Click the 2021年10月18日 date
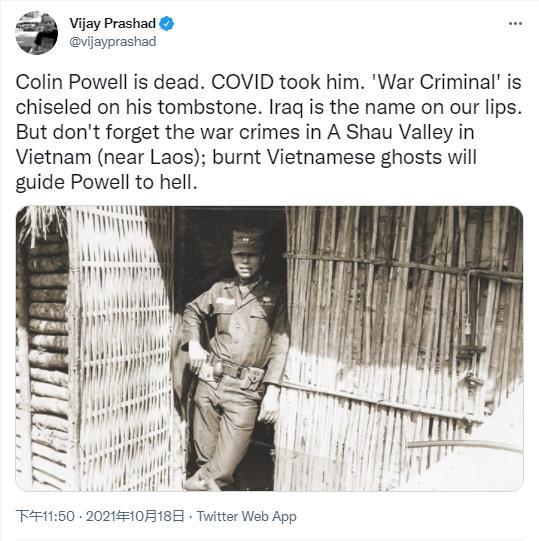Screen dimensions: 539x541 [x=135, y=516]
